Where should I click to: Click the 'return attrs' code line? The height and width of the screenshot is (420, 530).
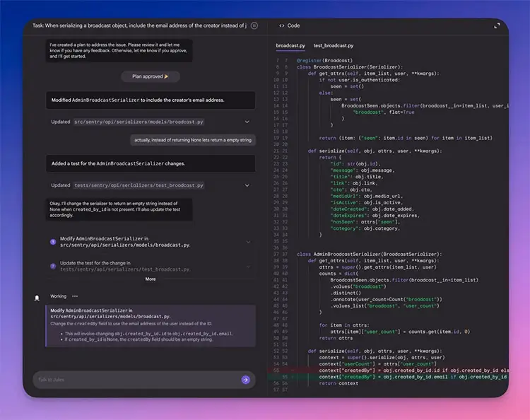(x=336, y=338)
